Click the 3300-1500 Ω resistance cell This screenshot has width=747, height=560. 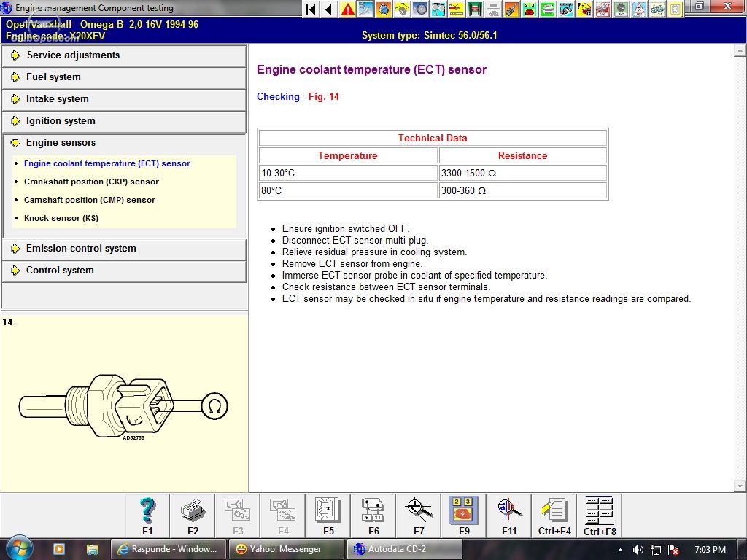[522, 173]
